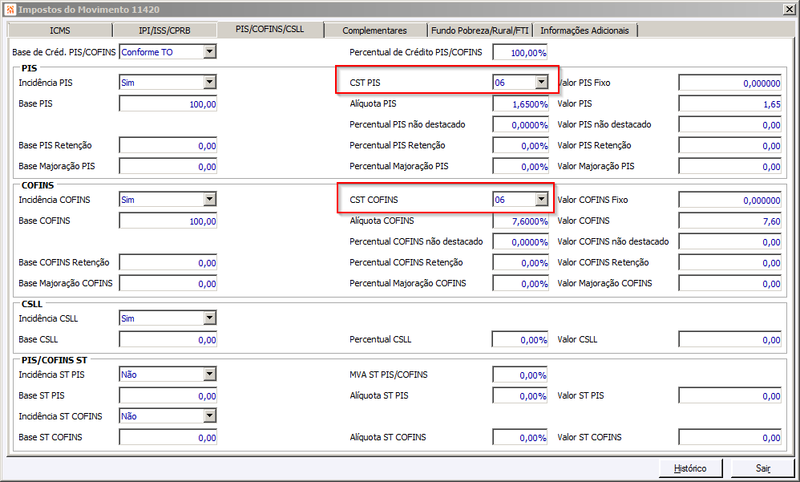Open the CST PIS dropdown
The height and width of the screenshot is (482, 800).
(541, 82)
